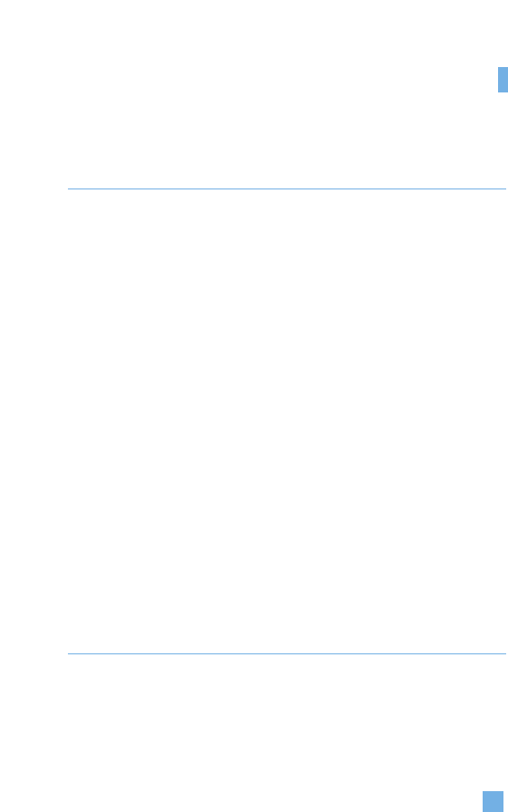This screenshot has width=508, height=812.
Task: Click the blue tab at the top-right edge
Action: point(503,80)
